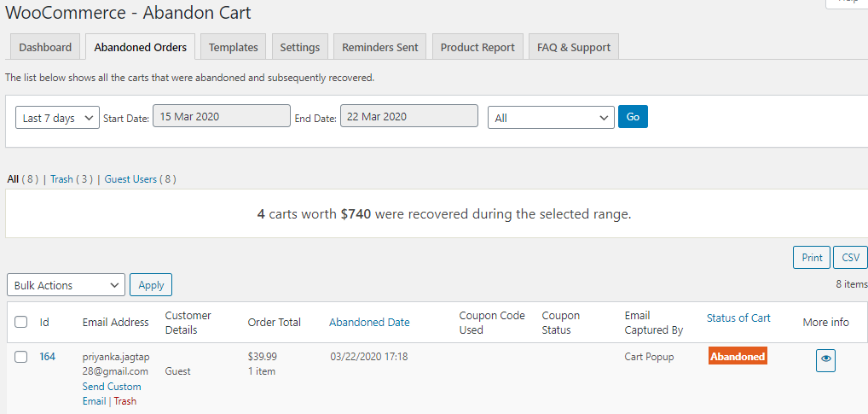
Task: Click the Customer Details column header
Action: [188, 323]
